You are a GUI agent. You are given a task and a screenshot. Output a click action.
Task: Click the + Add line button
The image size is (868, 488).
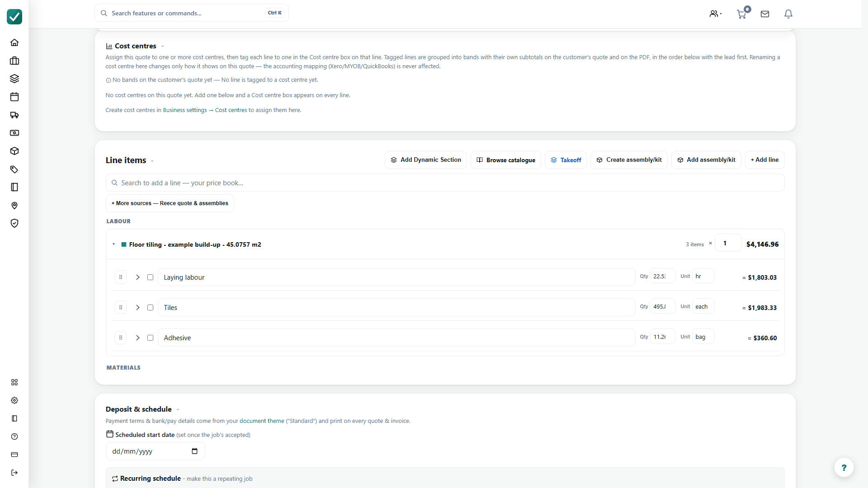(x=764, y=160)
